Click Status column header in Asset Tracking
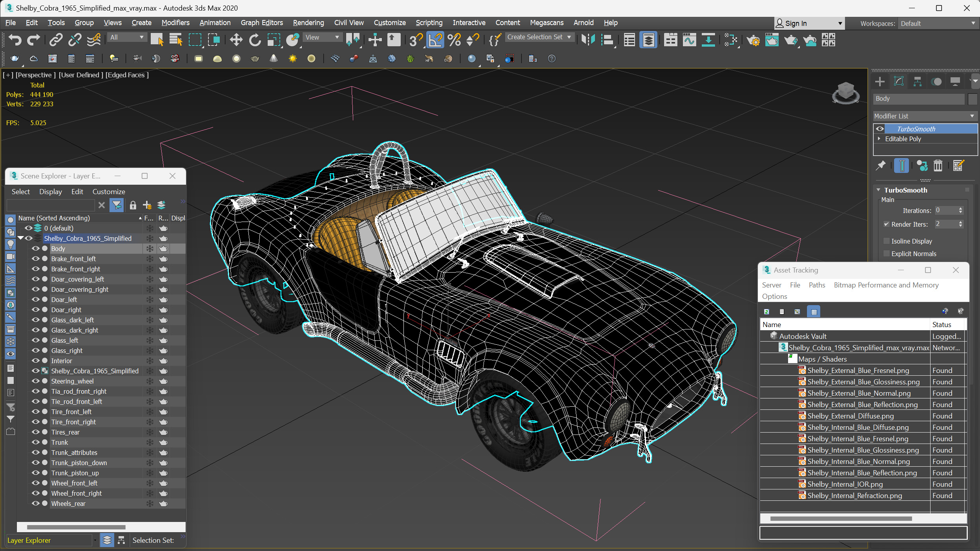 pos(946,325)
